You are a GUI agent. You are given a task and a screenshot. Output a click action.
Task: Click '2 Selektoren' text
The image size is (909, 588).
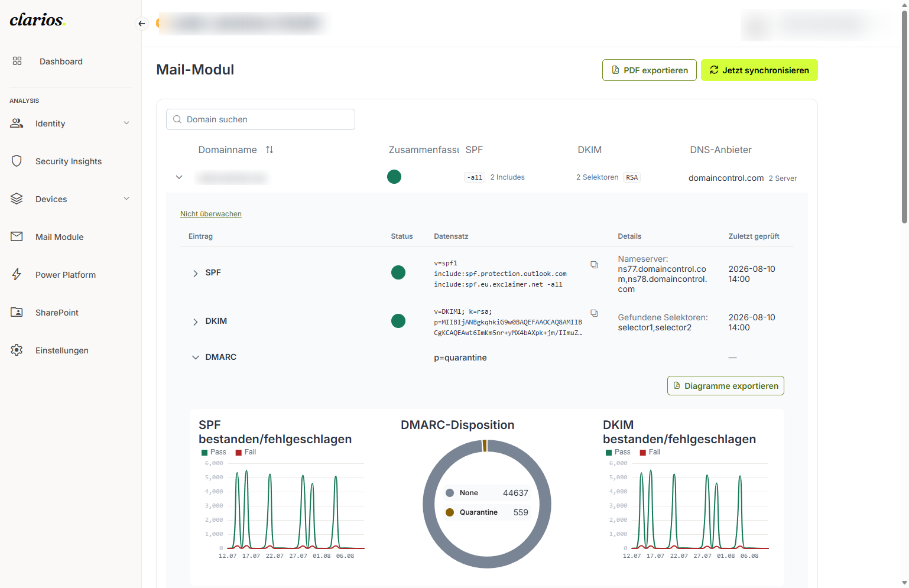pos(598,177)
